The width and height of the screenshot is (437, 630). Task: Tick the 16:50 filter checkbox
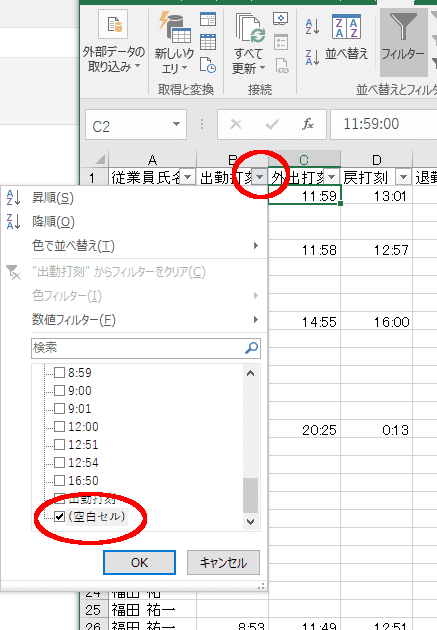click(59, 480)
